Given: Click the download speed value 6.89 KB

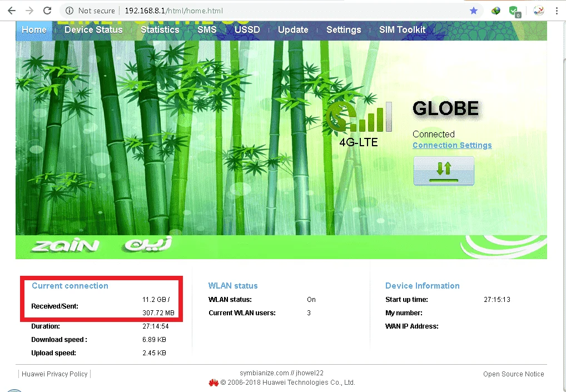Looking at the screenshot, I should 154,340.
